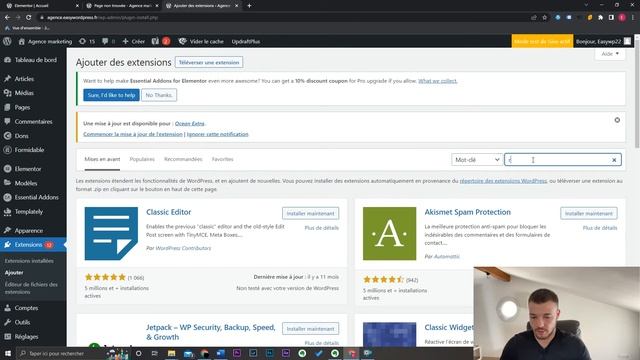The height and width of the screenshot is (360, 640).
Task: Expand the Aide help dropdown
Action: coord(610,54)
